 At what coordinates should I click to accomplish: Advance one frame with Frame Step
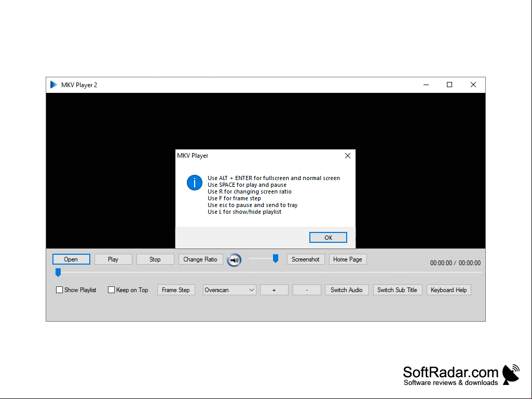pyautogui.click(x=176, y=290)
